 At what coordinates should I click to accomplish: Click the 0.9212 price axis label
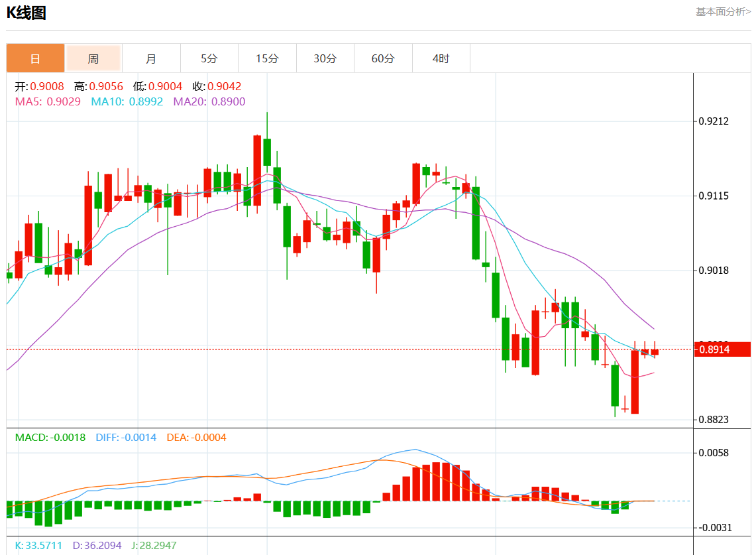tap(714, 121)
